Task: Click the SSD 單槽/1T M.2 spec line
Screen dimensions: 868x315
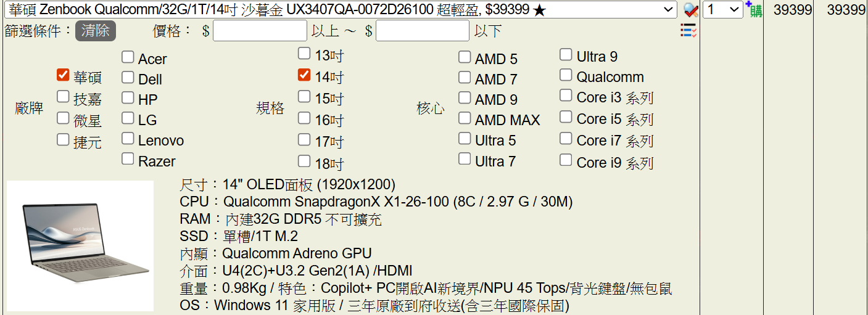Action: coord(239,236)
